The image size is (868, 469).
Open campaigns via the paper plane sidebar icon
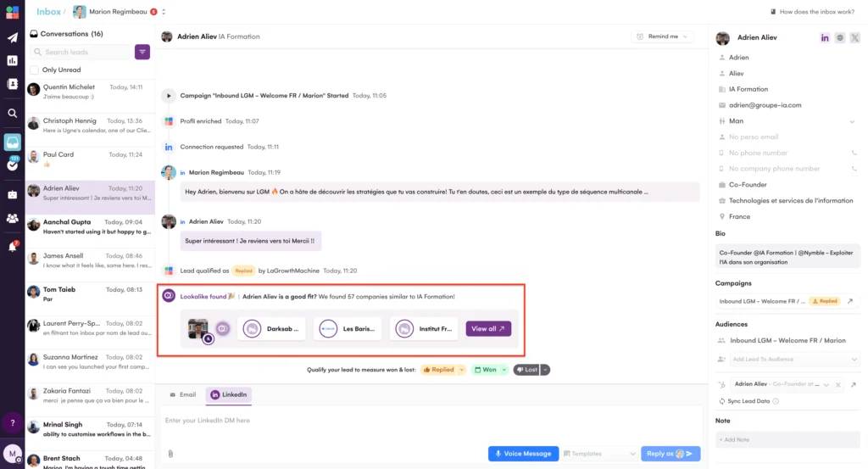[12, 37]
